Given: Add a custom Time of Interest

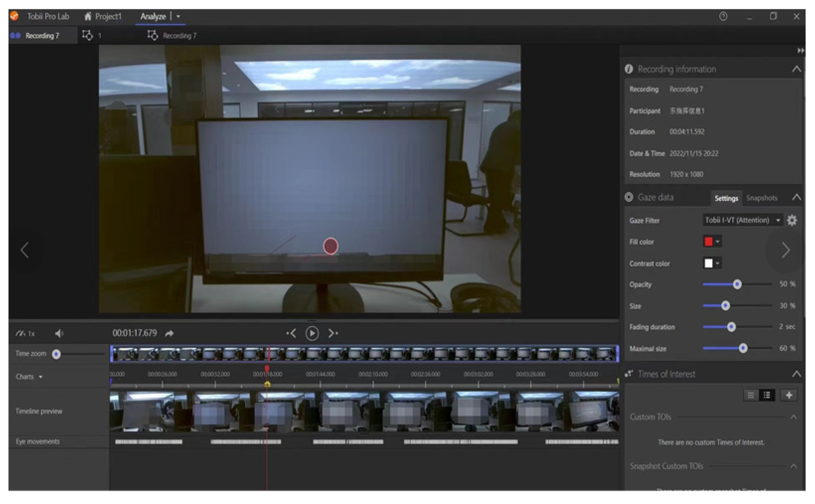Looking at the screenshot, I should [x=788, y=395].
